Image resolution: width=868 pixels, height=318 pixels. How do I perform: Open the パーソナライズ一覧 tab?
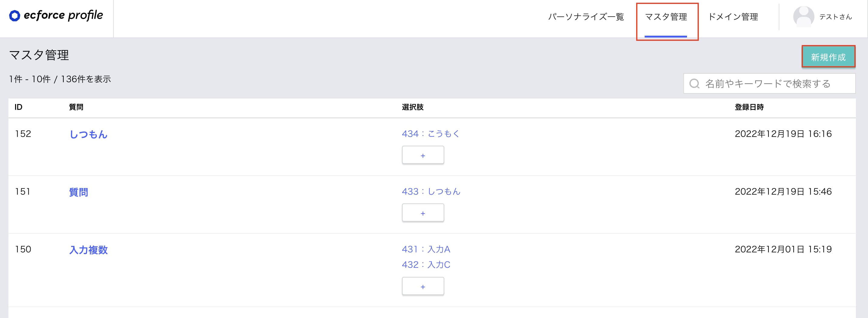click(586, 17)
